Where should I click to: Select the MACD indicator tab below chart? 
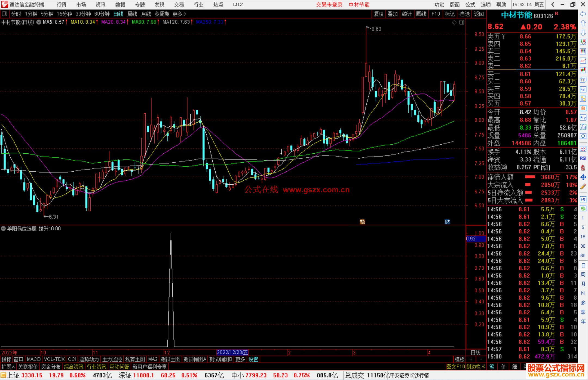33,359
